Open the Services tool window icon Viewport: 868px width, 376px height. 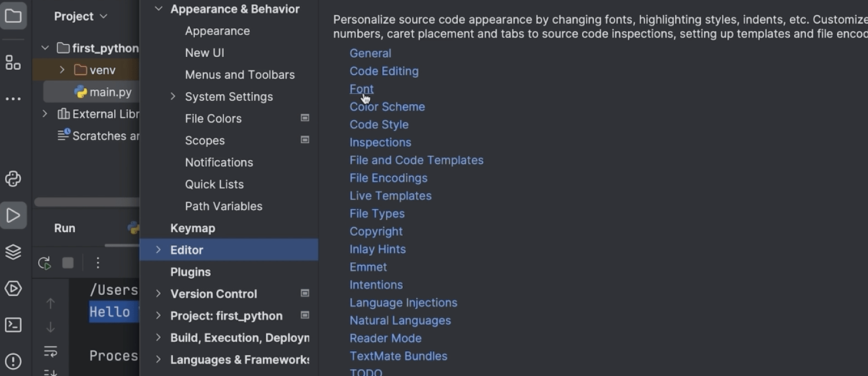click(13, 288)
